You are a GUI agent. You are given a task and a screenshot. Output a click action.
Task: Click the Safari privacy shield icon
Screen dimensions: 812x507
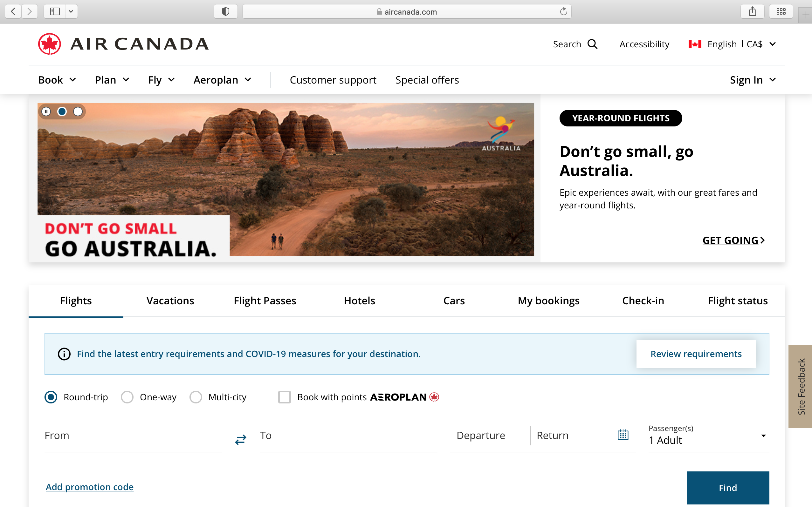(225, 12)
